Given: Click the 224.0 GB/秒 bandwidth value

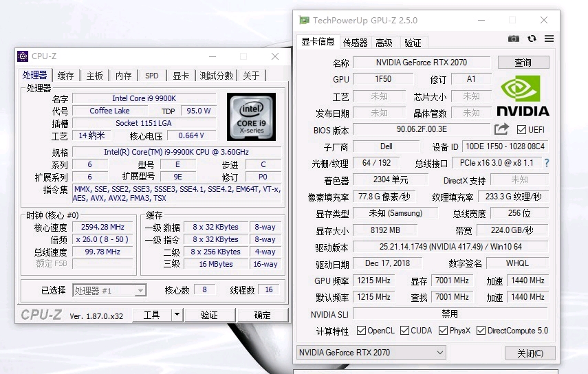Looking at the screenshot, I should (512, 230).
